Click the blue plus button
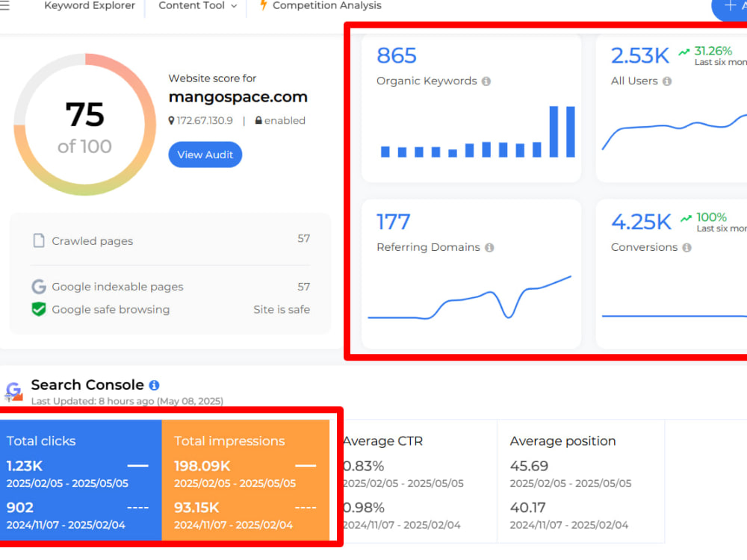 pos(729,7)
